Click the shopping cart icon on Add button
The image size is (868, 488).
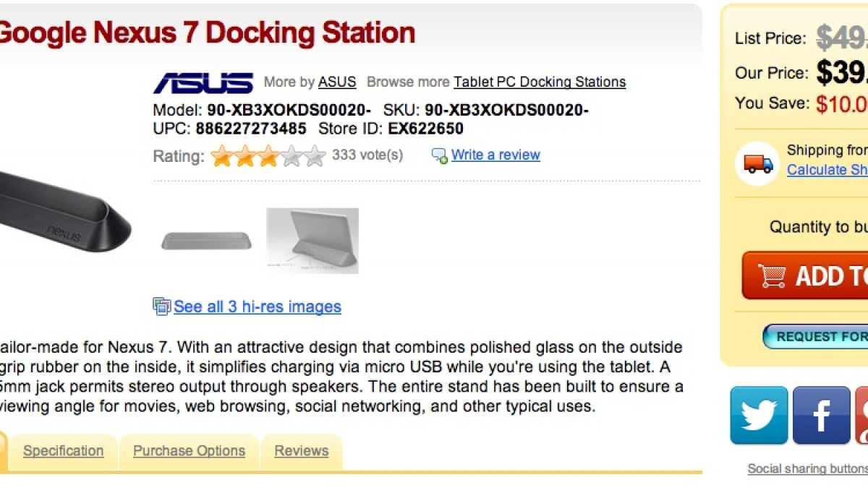(771, 275)
